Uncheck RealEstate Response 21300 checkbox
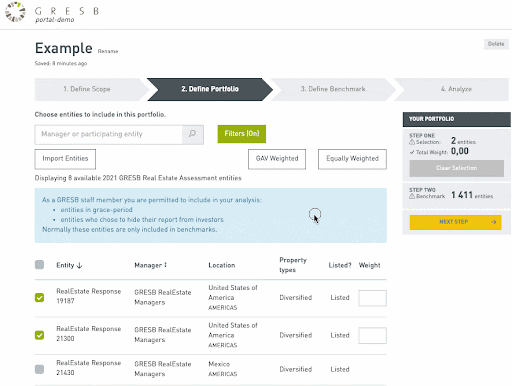512x386 pixels. pos(39,335)
